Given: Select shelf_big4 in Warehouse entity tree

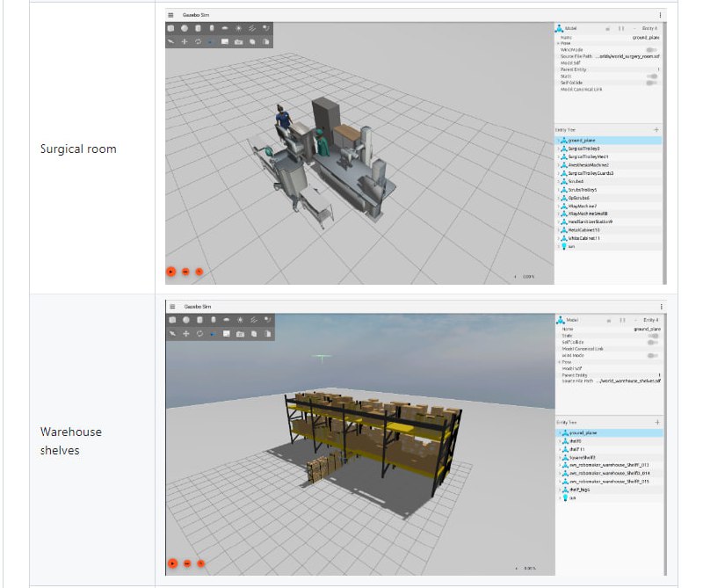Looking at the screenshot, I should pos(579,490).
